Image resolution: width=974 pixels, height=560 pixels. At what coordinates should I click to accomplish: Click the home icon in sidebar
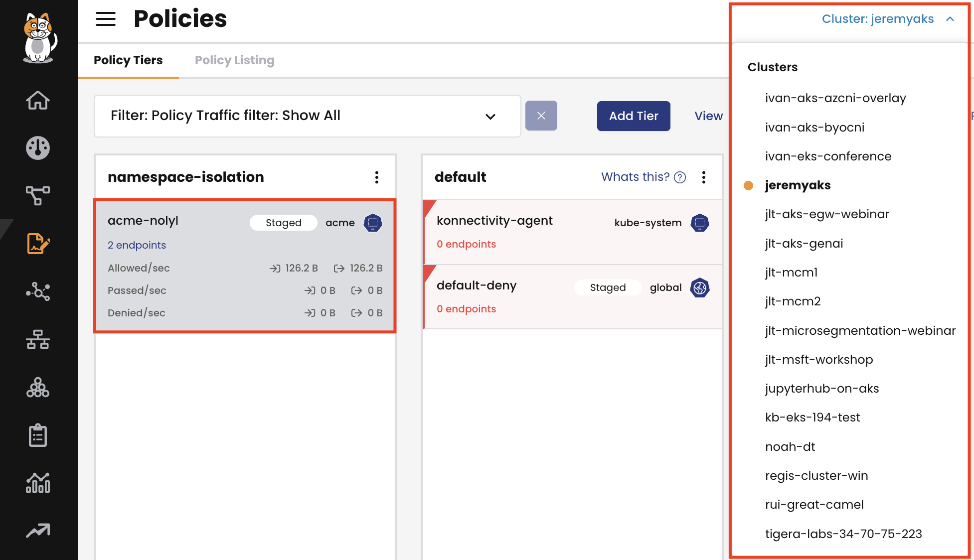pyautogui.click(x=38, y=100)
